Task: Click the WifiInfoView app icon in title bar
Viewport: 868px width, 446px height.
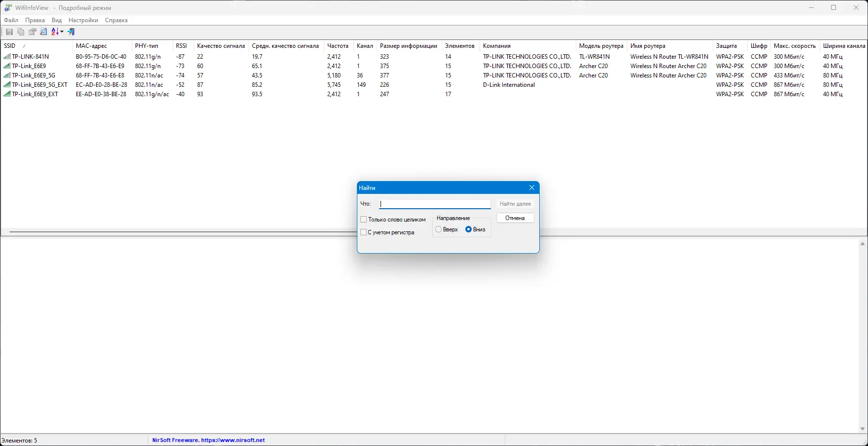Action: (8, 7)
